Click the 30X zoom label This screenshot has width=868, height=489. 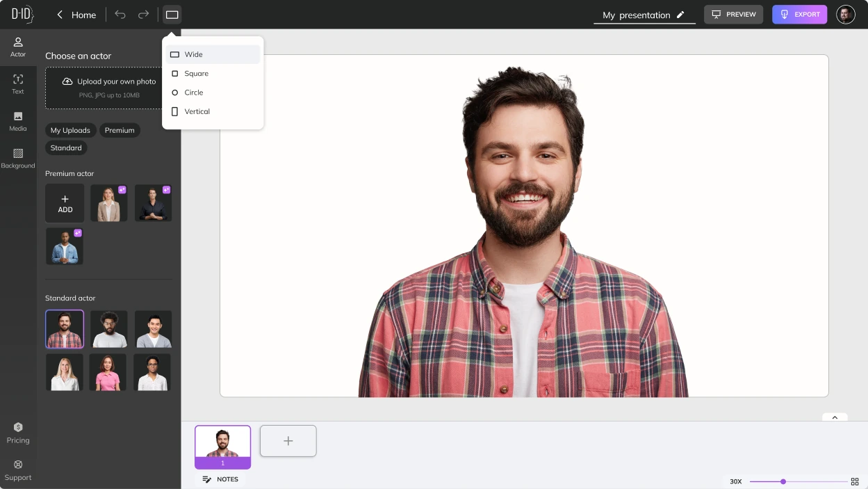pyautogui.click(x=736, y=481)
